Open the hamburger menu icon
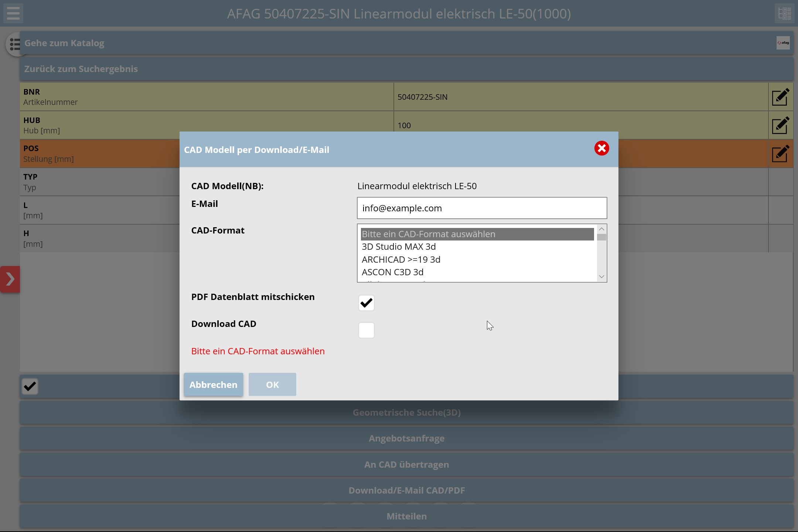The height and width of the screenshot is (532, 798). pyautogui.click(x=13, y=13)
